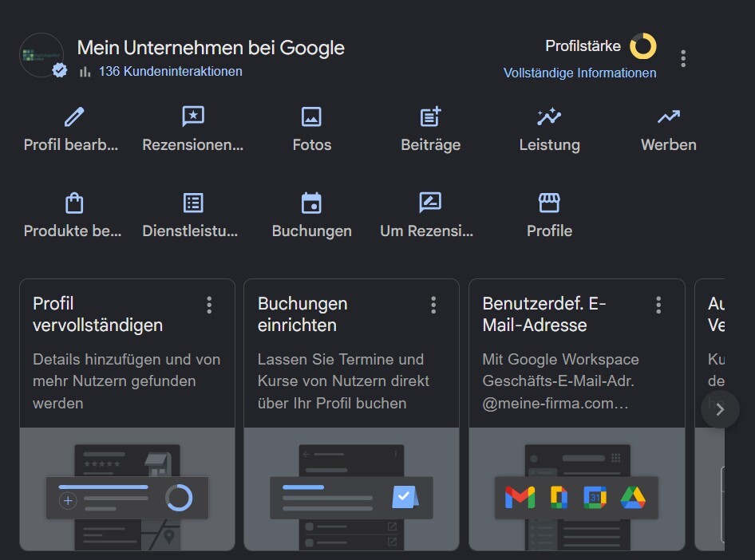The image size is (755, 560).
Task: Open the Fotos image icon
Action: click(311, 117)
